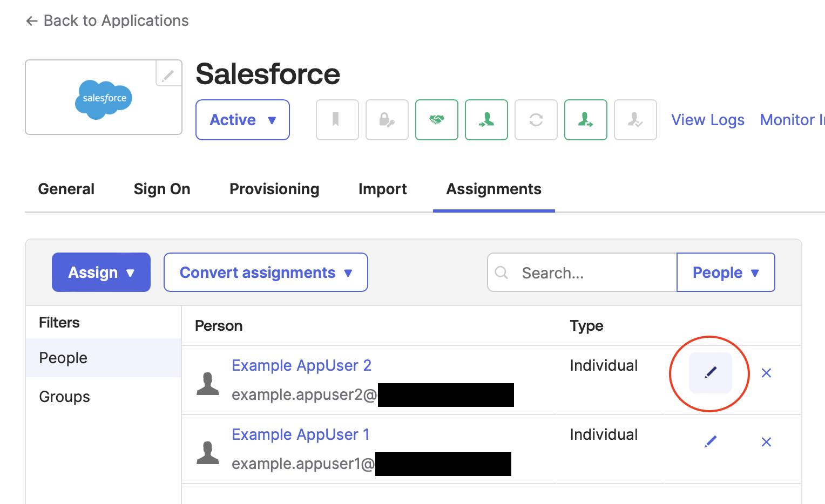Remove Example AppUser 1 assignment

pyautogui.click(x=766, y=442)
